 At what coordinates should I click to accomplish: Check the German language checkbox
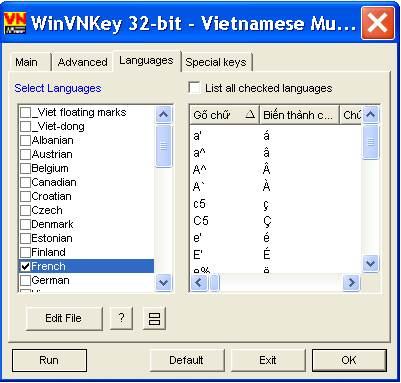[x=26, y=280]
